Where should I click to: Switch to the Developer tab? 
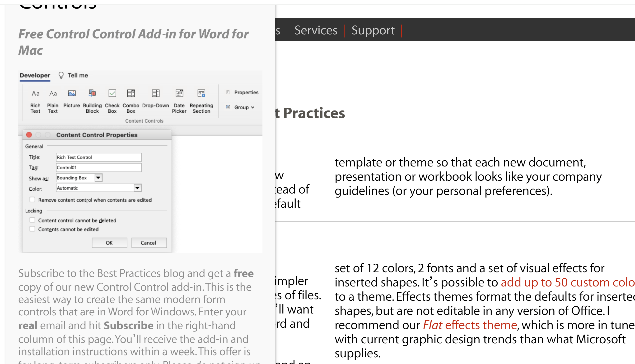pyautogui.click(x=35, y=75)
